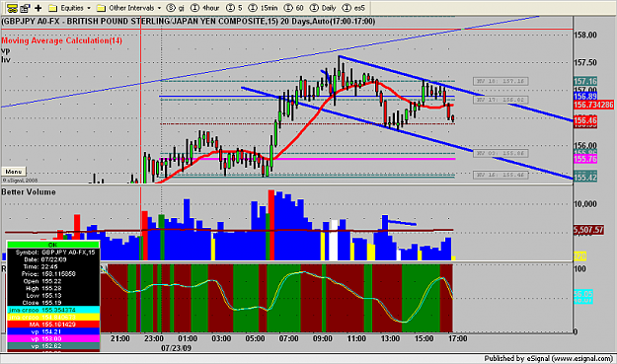Click the 10,000 volume scale label

[585, 203]
